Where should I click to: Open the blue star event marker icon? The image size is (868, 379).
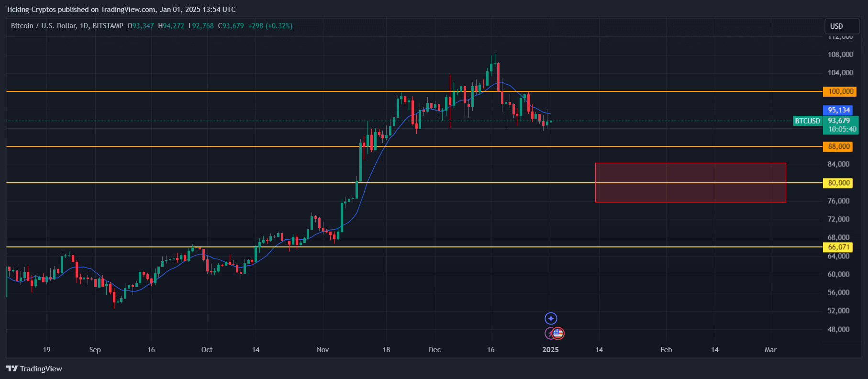[551, 318]
